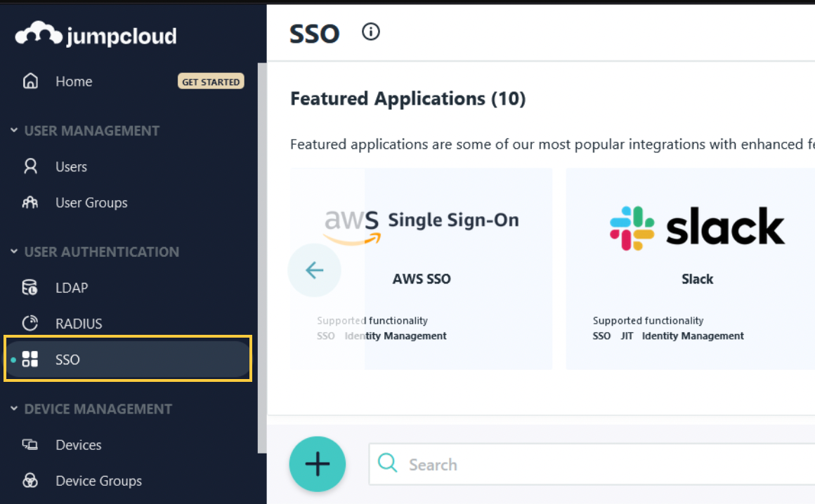Click the sidebar vertical scrollbar

(262, 258)
